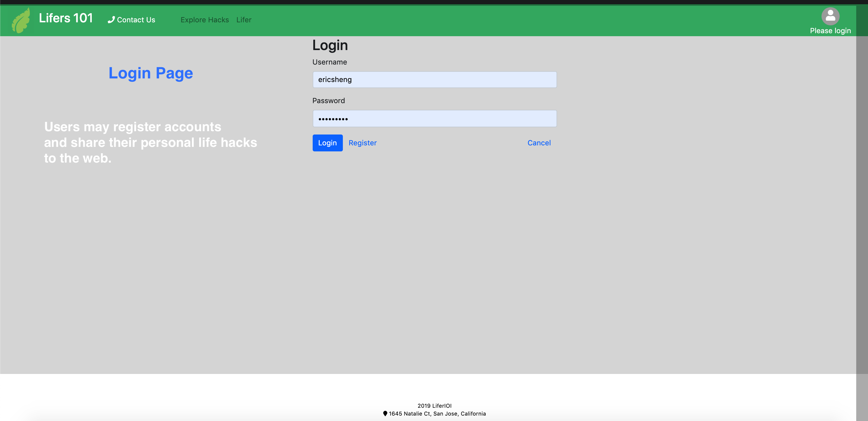Click the Login Page blue heading

(151, 73)
